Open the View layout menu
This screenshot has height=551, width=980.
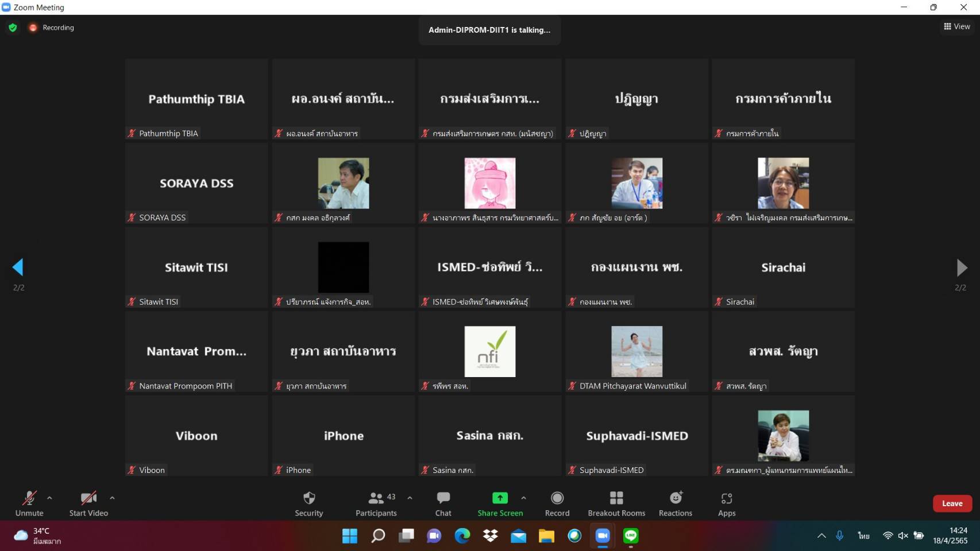tap(957, 26)
